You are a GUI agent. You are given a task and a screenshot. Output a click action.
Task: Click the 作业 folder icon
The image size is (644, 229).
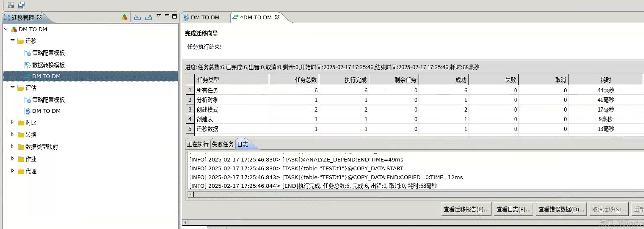pos(21,159)
